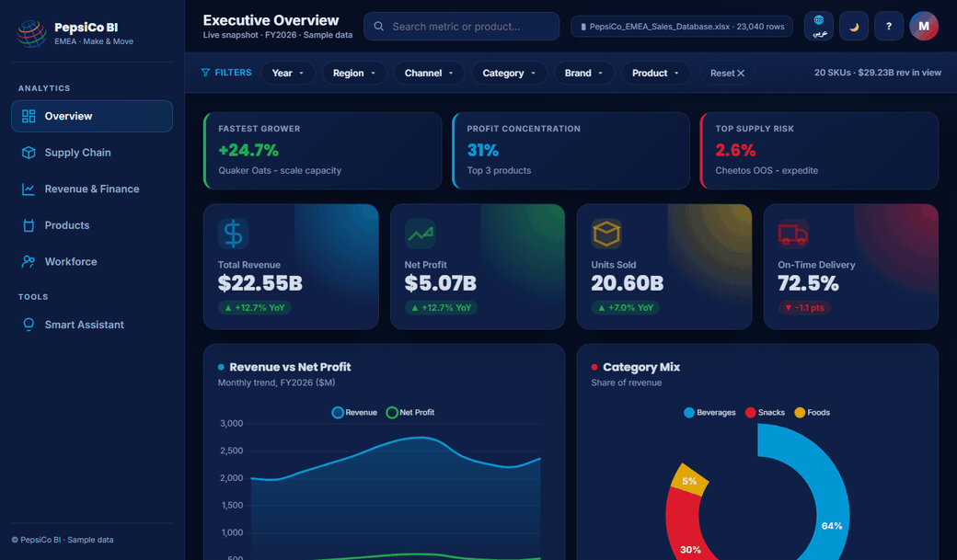Open the Region filter dropdown
The height and width of the screenshot is (560, 957).
pos(354,73)
